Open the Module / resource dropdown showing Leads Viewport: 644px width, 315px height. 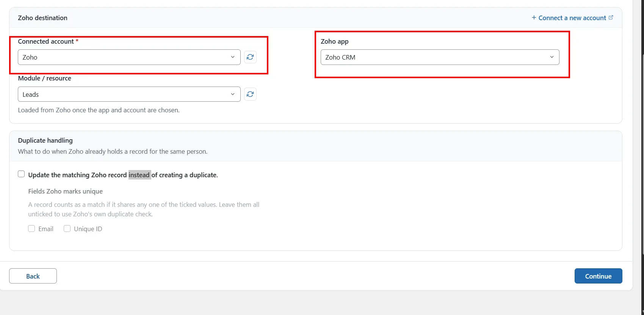tap(129, 94)
